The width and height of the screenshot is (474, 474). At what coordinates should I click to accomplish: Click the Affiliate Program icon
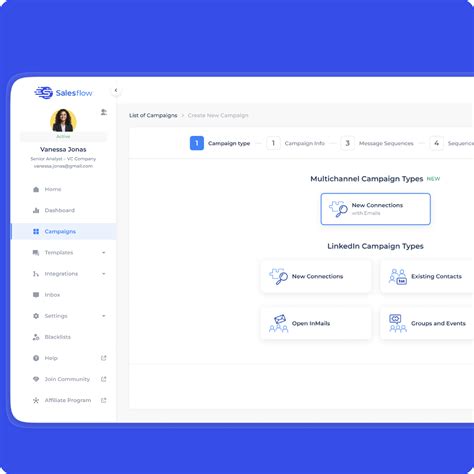(36, 400)
